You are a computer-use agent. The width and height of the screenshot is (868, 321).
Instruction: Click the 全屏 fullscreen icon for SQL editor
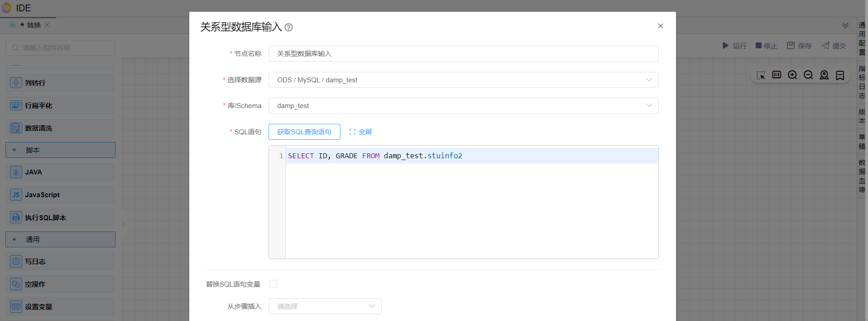tap(352, 132)
